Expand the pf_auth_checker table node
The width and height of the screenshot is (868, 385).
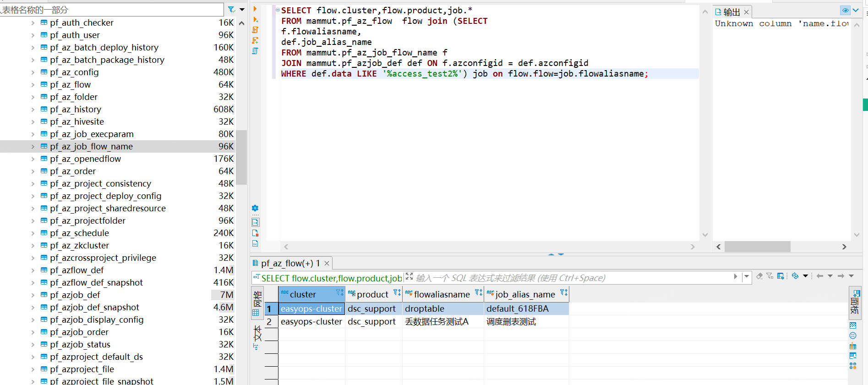[33, 23]
